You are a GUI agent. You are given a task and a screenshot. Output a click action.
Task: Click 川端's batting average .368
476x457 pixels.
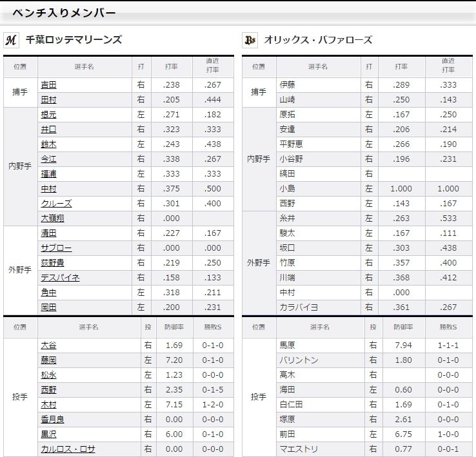point(401,278)
